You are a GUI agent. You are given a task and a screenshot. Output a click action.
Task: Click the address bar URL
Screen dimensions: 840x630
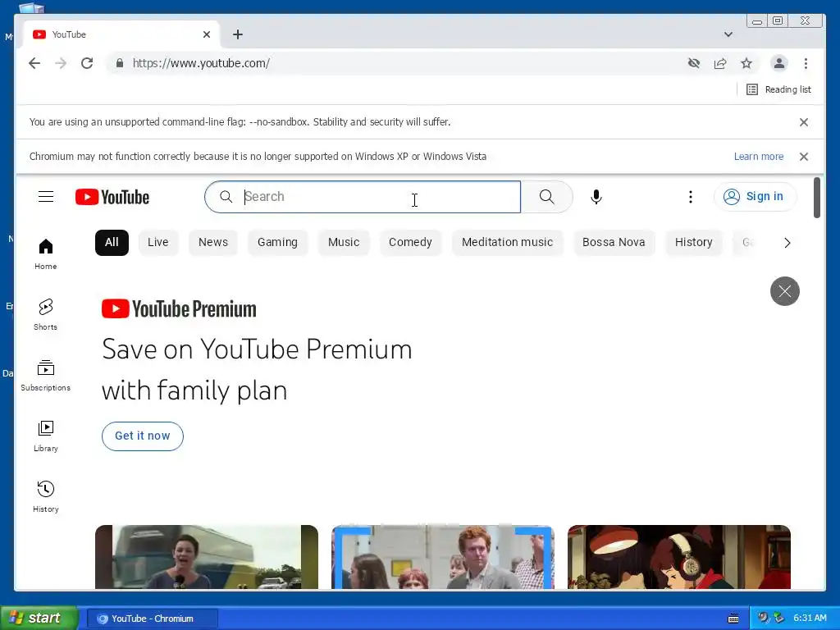[201, 63]
